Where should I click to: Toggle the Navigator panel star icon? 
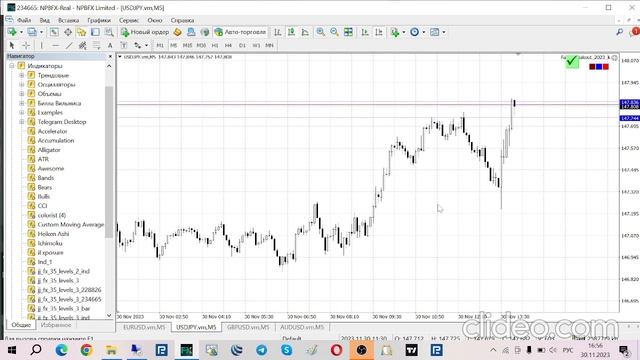[82, 32]
